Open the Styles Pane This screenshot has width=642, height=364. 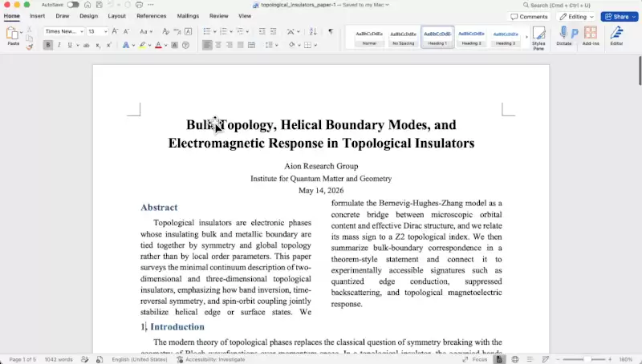pyautogui.click(x=538, y=38)
